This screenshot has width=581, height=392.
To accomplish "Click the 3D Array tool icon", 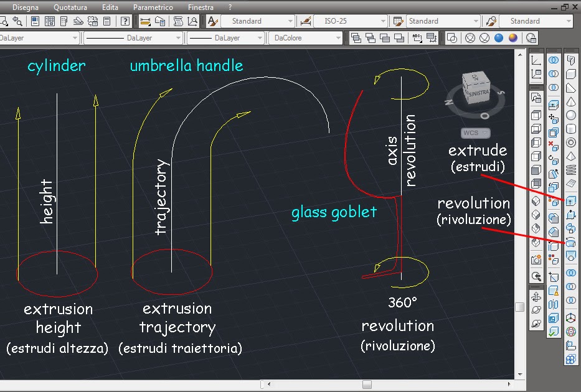I will [570, 359].
